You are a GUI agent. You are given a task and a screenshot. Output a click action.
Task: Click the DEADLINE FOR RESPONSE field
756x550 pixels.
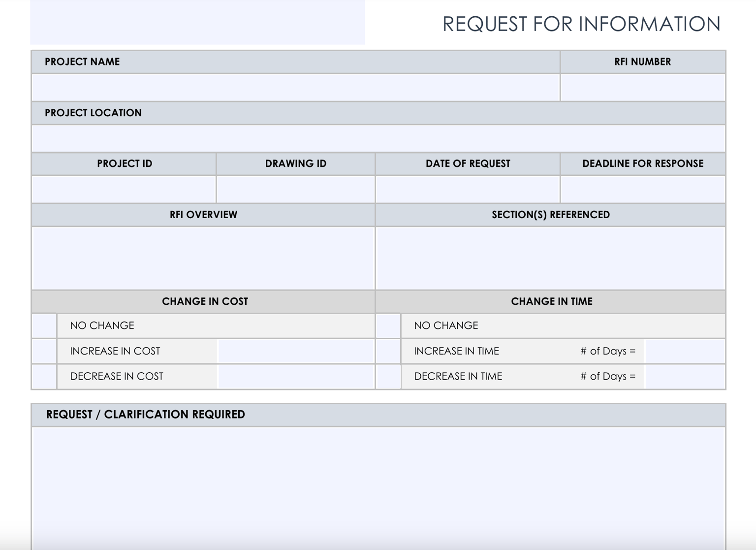point(642,189)
